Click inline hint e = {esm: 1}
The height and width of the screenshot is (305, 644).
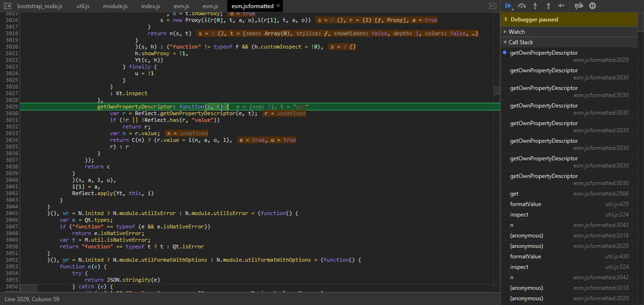pyautogui.click(x=256, y=107)
